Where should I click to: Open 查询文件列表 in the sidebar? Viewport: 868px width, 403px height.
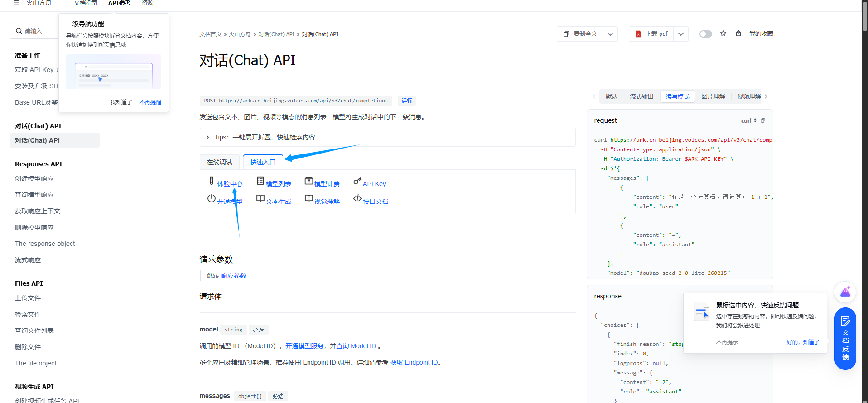click(34, 331)
